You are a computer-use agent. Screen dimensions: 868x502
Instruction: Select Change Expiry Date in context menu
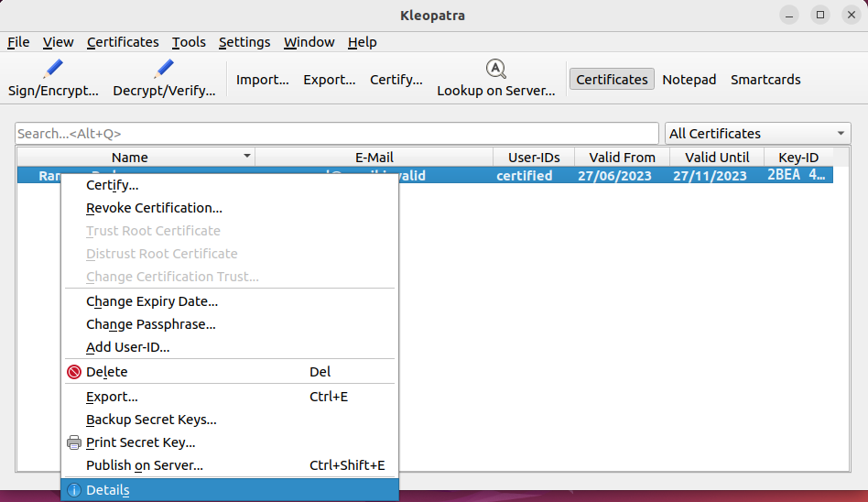pyautogui.click(x=229, y=301)
